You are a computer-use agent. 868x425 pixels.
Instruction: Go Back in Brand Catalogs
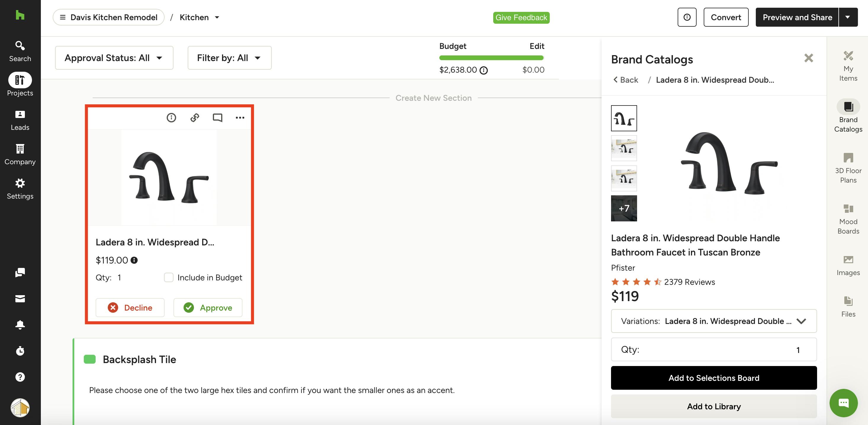coord(626,80)
